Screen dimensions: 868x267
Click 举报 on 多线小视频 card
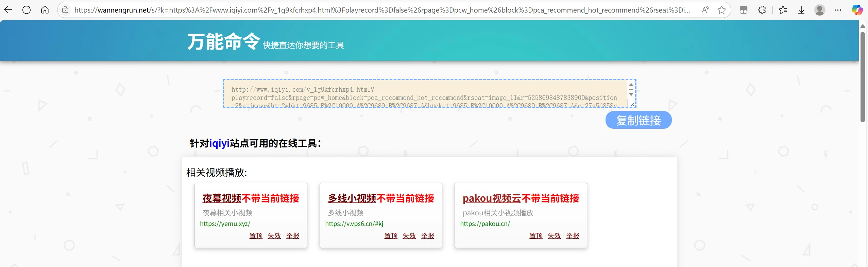coord(428,236)
